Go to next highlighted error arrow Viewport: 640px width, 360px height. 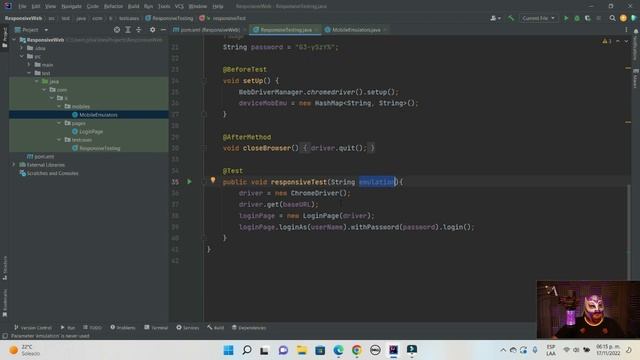[626, 41]
